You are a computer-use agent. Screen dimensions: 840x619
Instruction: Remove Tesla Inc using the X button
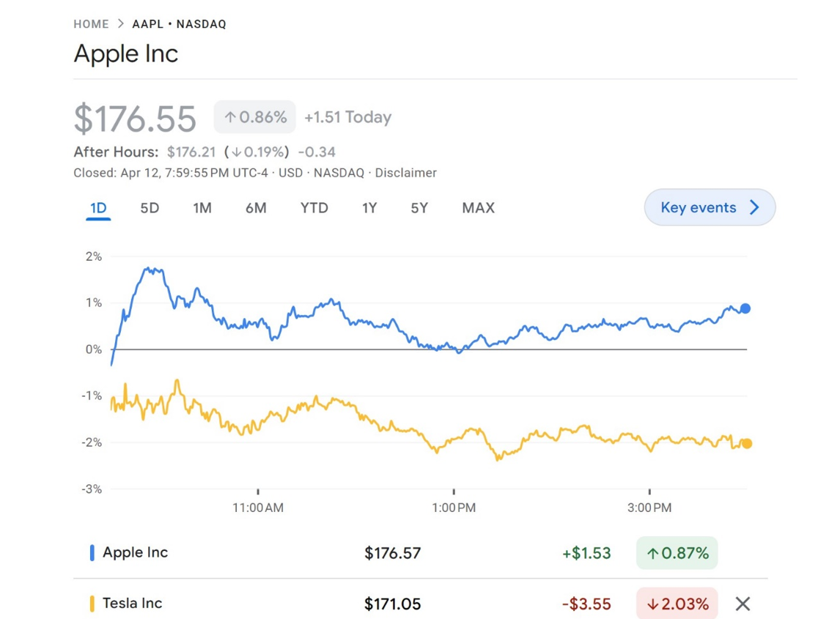tap(743, 604)
